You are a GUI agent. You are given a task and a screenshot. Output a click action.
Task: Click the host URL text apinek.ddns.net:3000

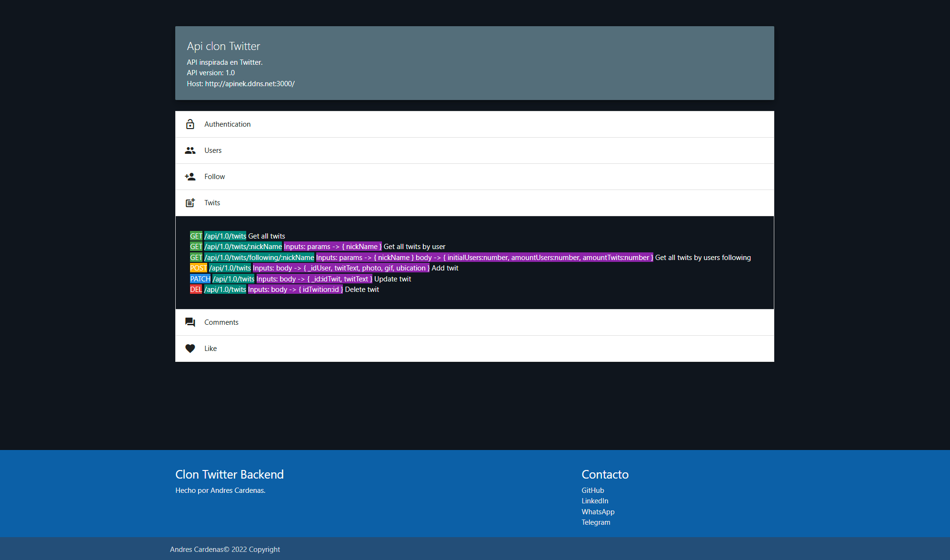pos(250,84)
